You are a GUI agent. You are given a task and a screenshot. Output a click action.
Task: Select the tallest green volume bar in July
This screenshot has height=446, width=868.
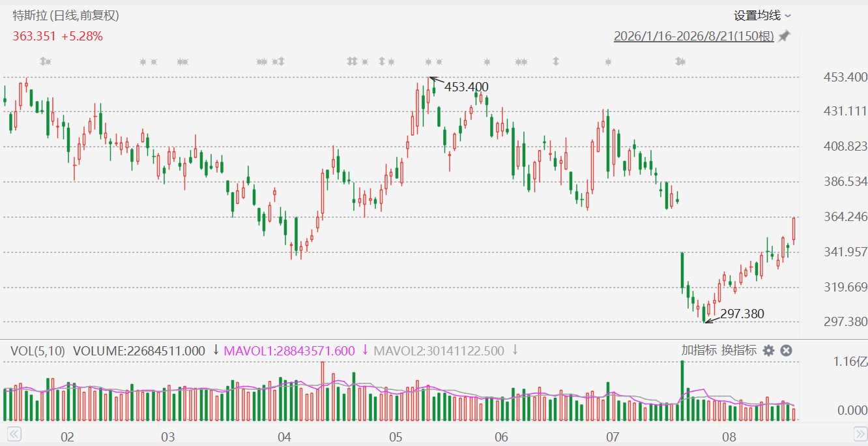tap(682, 391)
